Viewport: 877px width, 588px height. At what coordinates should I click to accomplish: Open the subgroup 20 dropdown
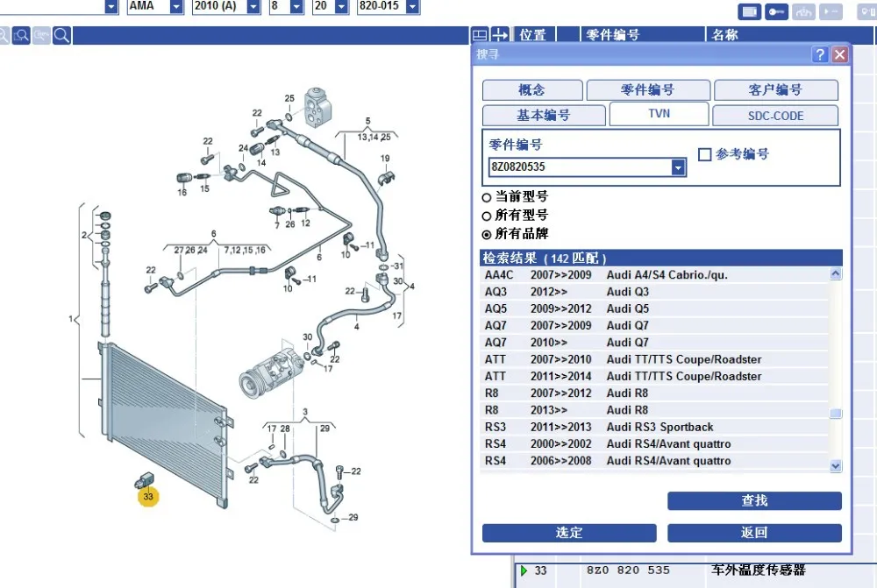click(342, 7)
